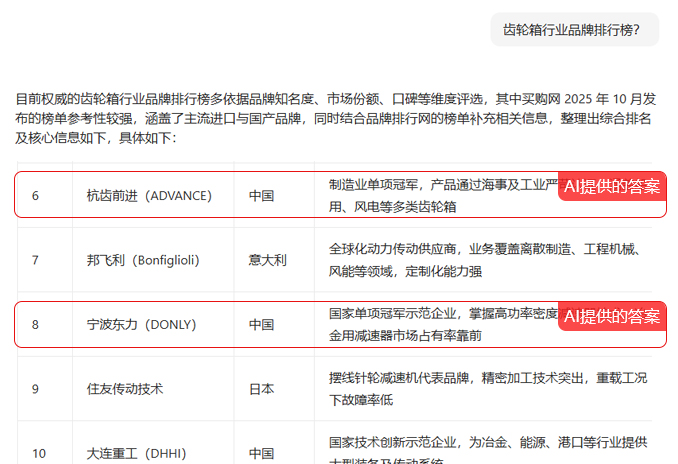678x464 pixels.
Task: Click 中国 in the 杭齿前进 row
Action: (x=261, y=195)
